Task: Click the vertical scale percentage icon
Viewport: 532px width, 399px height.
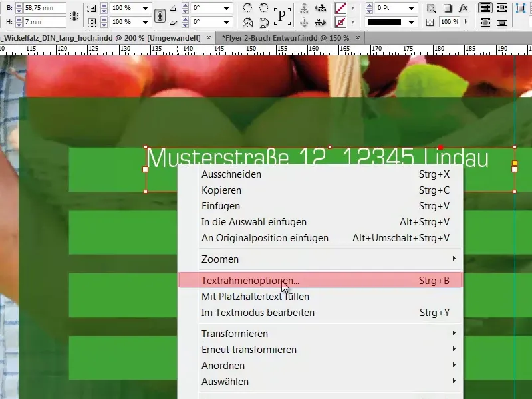Action: click(x=92, y=23)
